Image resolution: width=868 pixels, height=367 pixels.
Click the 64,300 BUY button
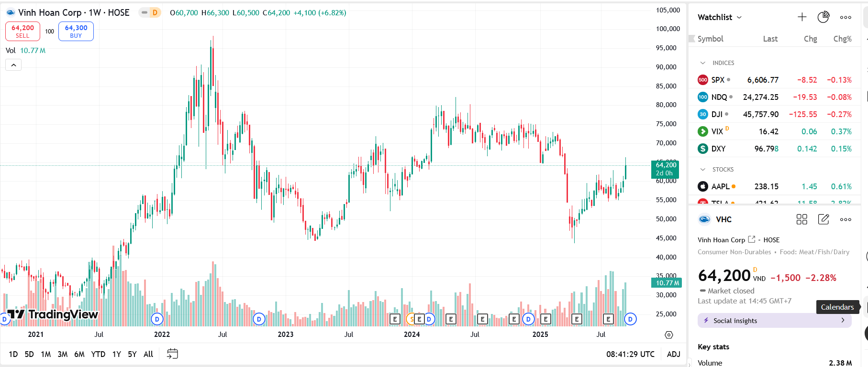(76, 32)
